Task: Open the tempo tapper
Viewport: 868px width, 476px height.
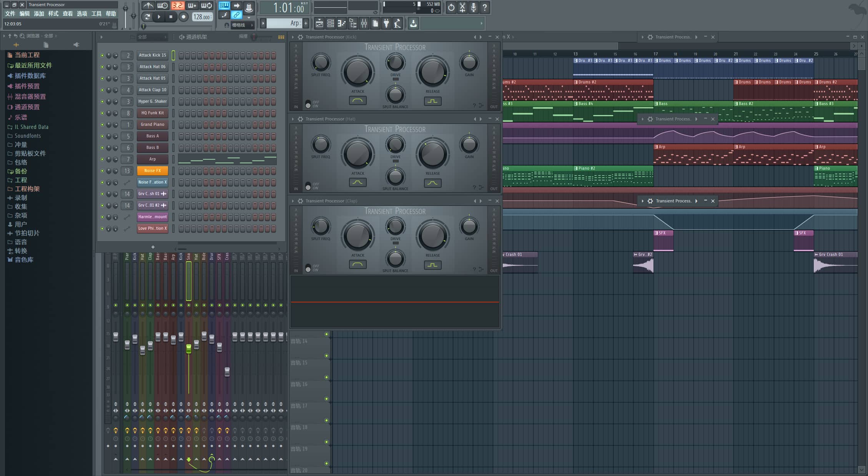Action: tap(397, 23)
